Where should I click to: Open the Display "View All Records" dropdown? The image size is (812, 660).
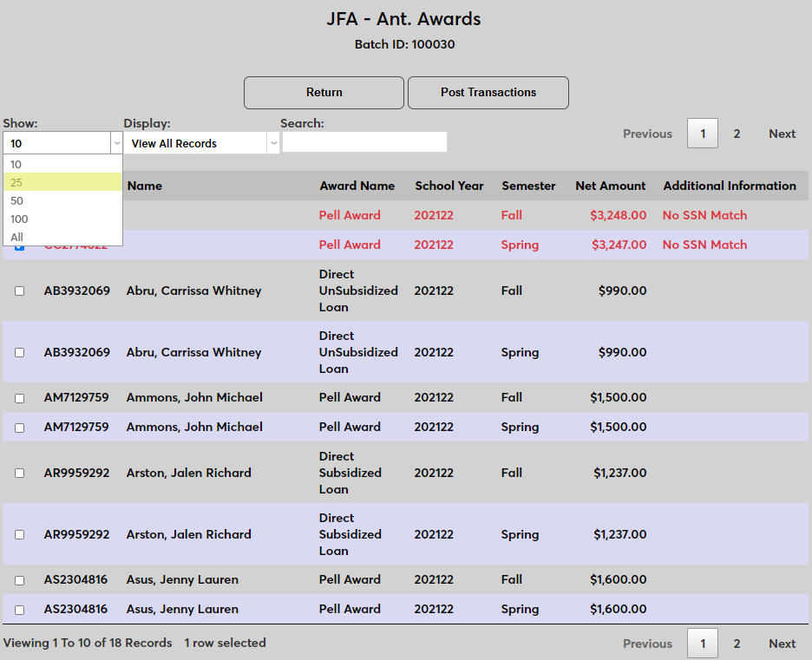(x=201, y=141)
